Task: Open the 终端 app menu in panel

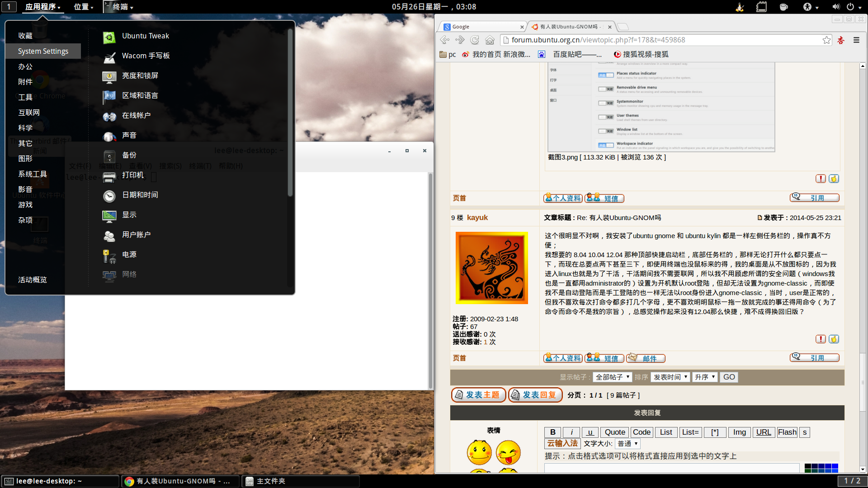Action: pos(119,7)
